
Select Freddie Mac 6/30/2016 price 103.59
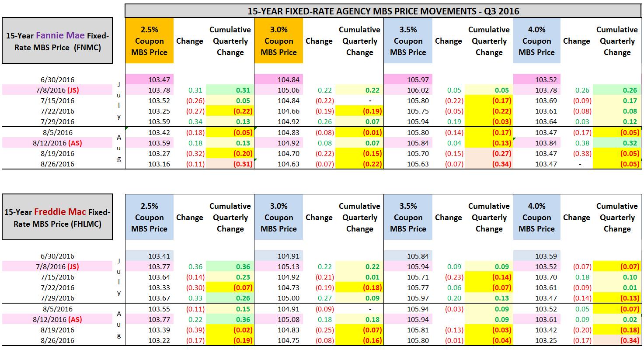(x=536, y=256)
